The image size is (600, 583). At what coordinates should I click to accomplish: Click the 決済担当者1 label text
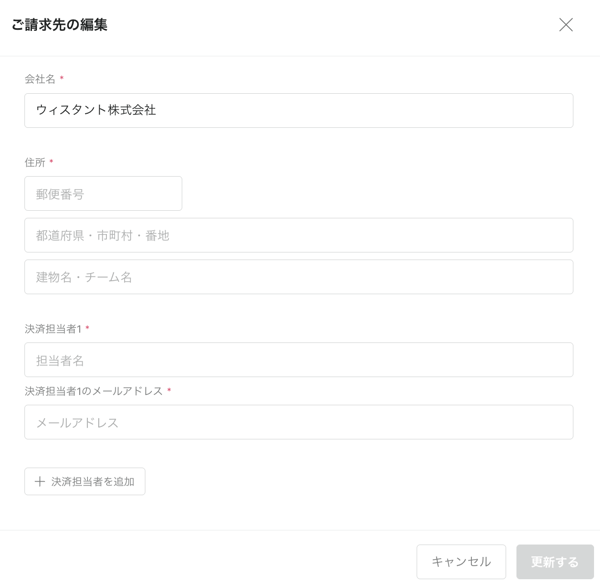coord(53,329)
